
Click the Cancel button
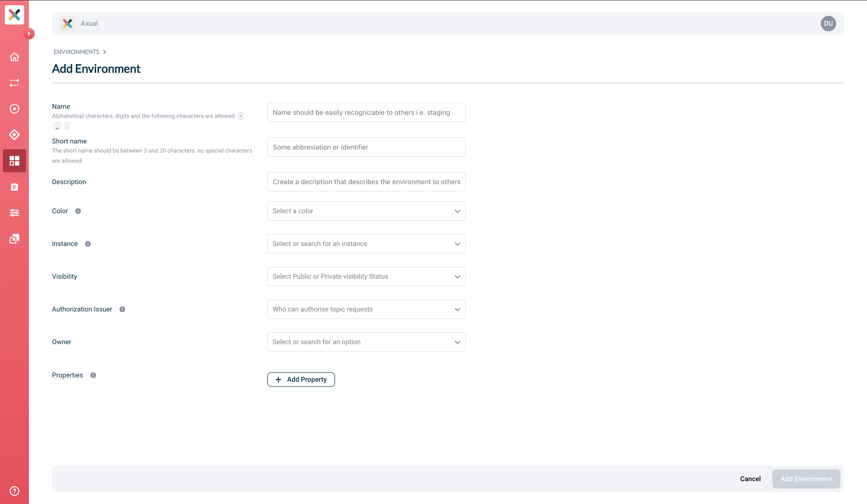(750, 479)
